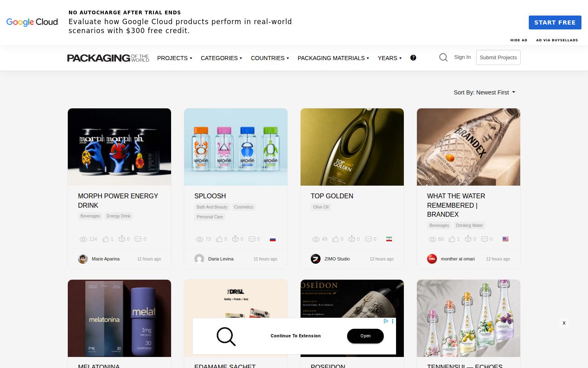Open the search magnifier icon in navbar
588x368 pixels.
click(x=443, y=58)
